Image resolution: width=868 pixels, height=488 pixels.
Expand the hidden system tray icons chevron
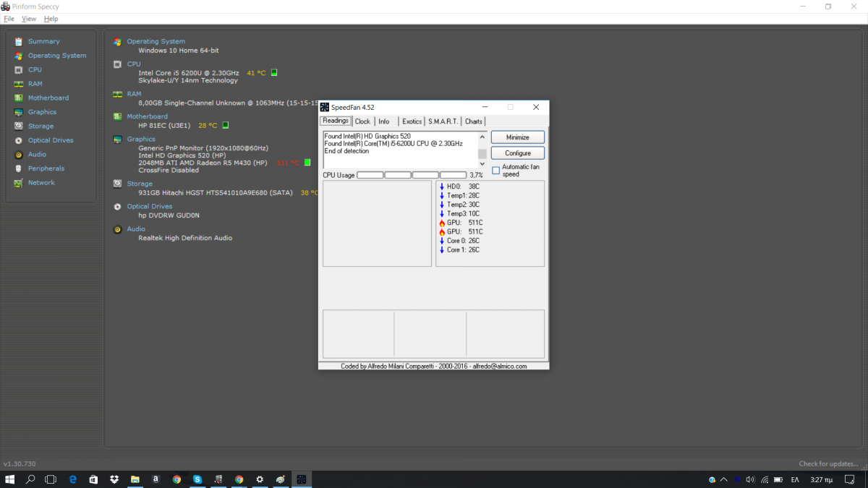click(724, 479)
